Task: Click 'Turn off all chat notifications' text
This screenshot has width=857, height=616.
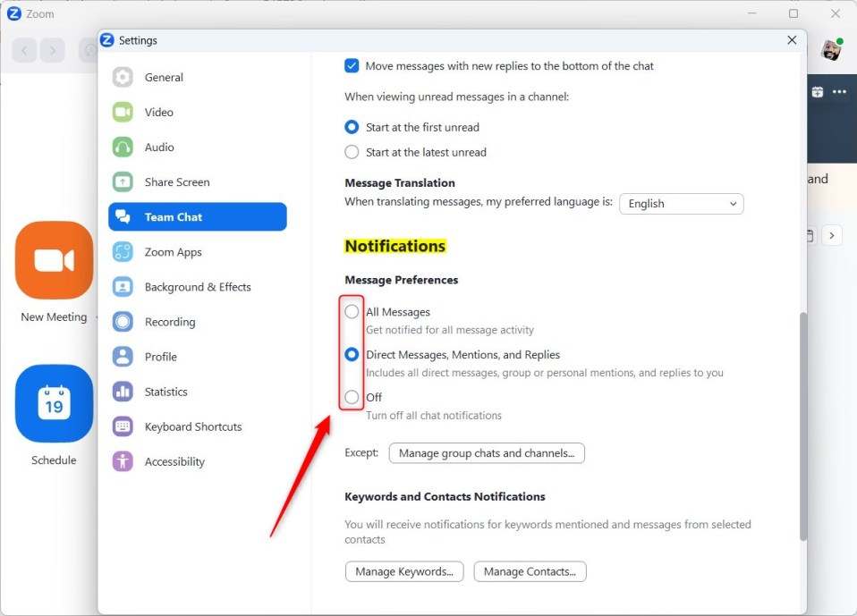Action: (433, 416)
